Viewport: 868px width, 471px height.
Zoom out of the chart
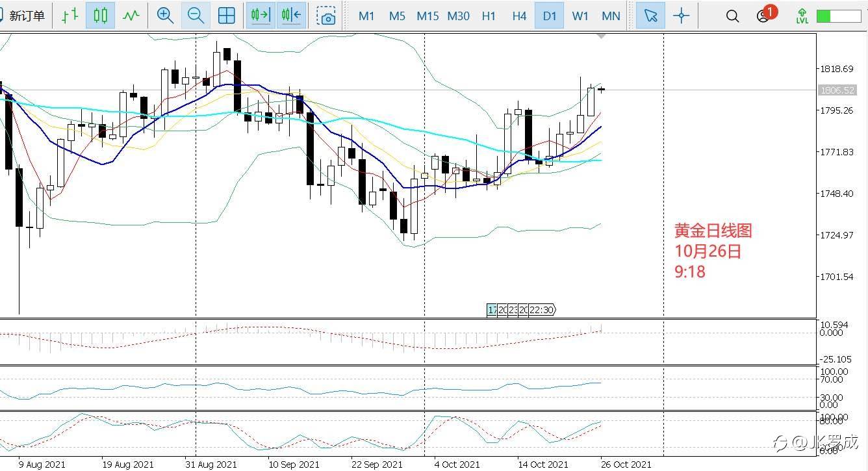[x=196, y=16]
